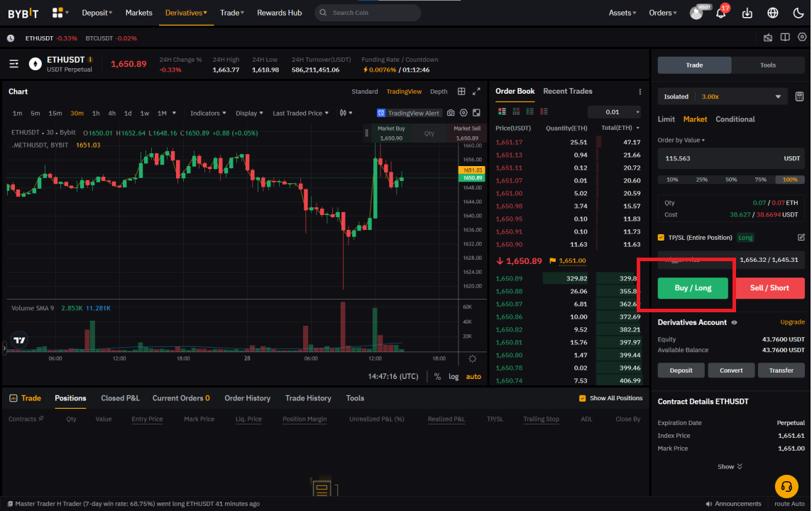This screenshot has height=511, width=812.
Task: Click the user profile avatar
Action: click(696, 13)
